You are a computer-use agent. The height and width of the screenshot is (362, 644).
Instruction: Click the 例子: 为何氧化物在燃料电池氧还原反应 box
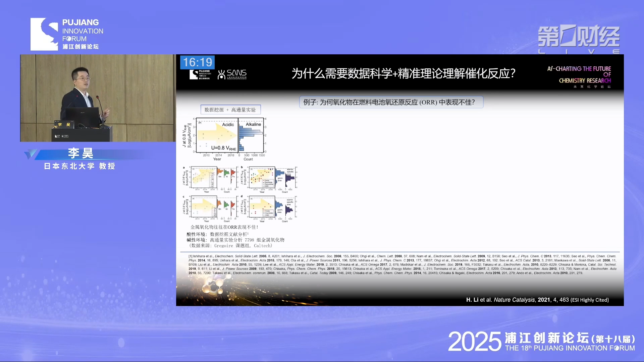point(391,102)
